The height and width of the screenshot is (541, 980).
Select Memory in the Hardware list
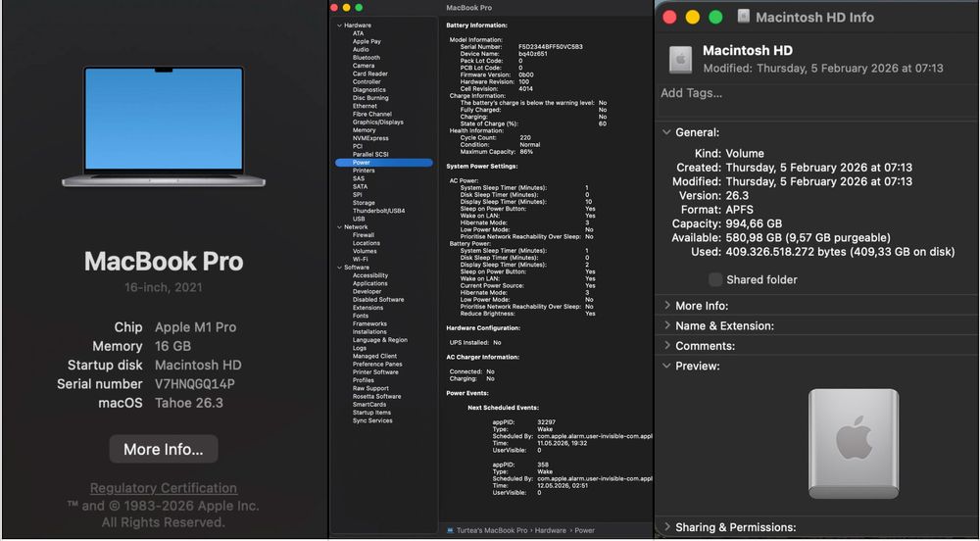pos(364,130)
